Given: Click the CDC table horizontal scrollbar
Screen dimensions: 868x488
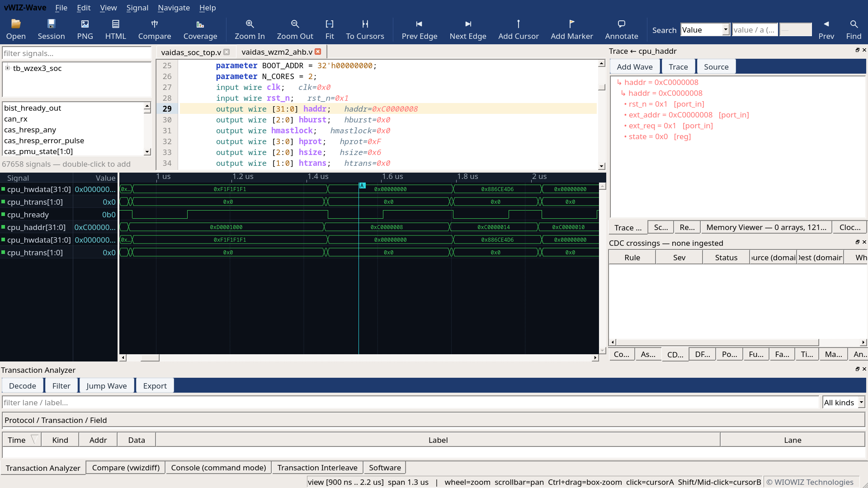Looking at the screenshot, I should (x=717, y=342).
